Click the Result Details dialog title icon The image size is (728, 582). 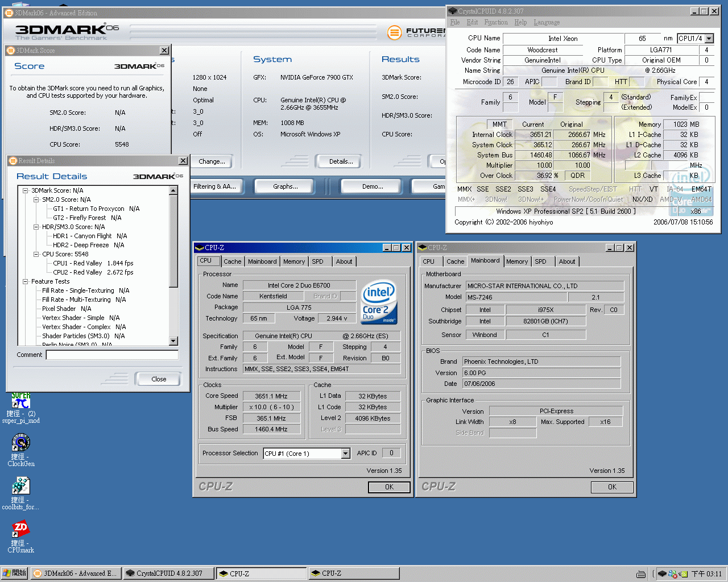tap(13, 161)
